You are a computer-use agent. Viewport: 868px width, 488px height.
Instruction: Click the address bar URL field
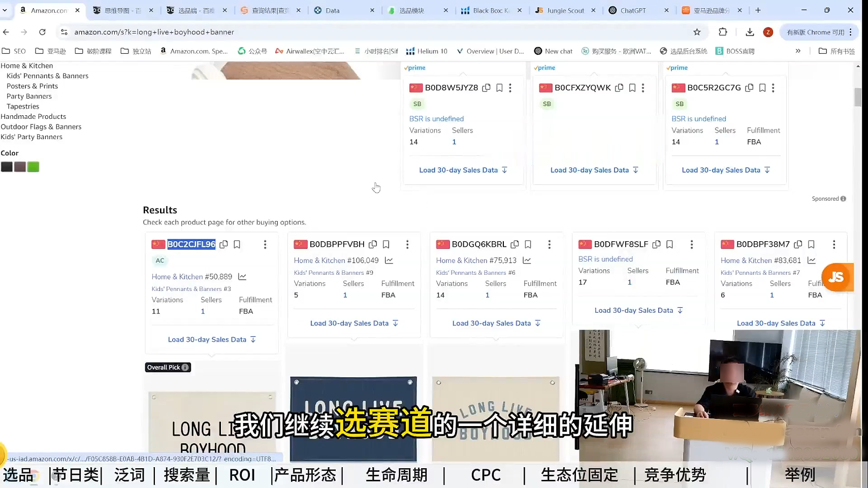click(356, 32)
